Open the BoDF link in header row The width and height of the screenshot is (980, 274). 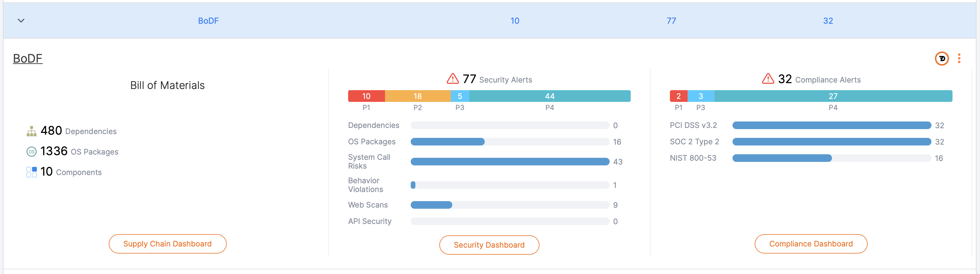click(208, 21)
